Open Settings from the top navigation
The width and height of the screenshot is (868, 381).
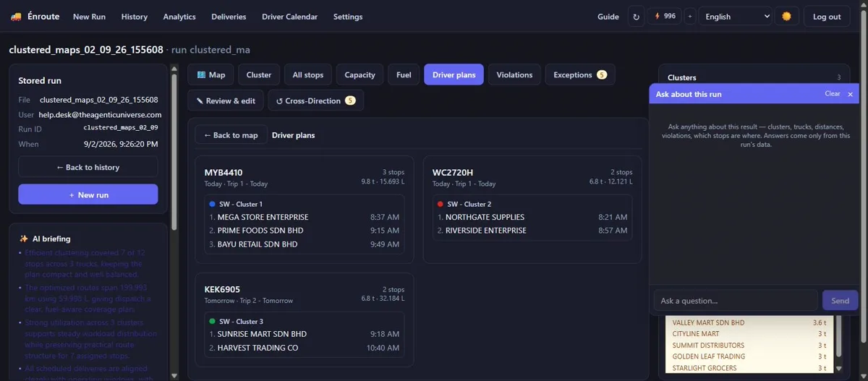(348, 17)
